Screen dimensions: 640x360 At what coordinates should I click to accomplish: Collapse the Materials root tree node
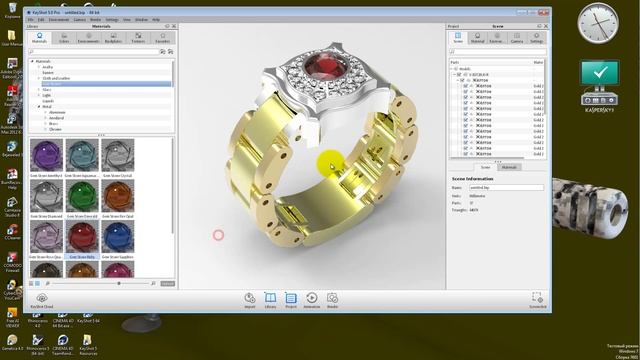coord(32,61)
